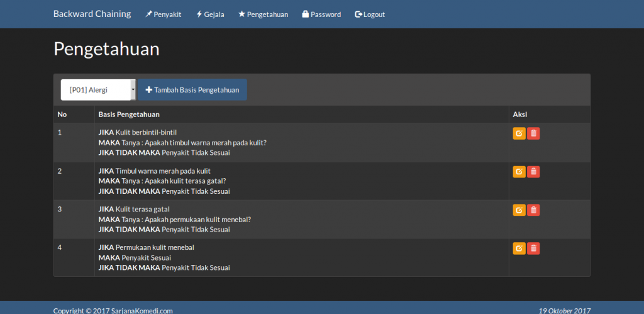Edit rule 4 Permukaan kulit menebal
The width and height of the screenshot is (644, 314).
click(x=519, y=249)
